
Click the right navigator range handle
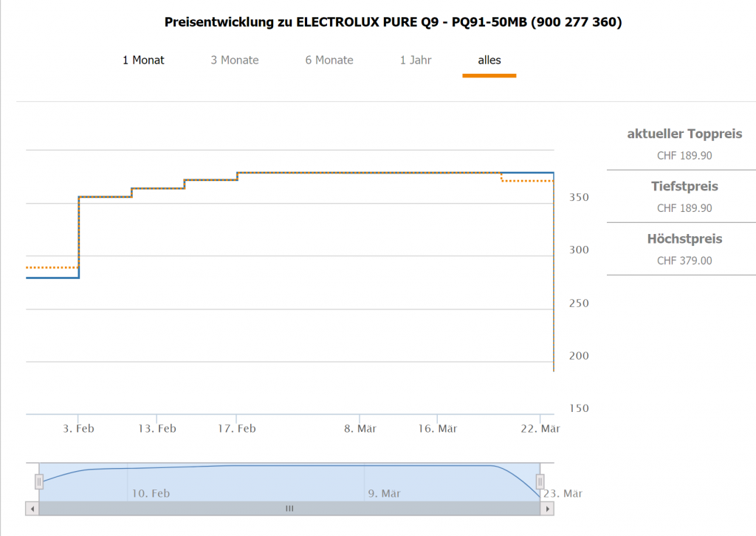540,481
